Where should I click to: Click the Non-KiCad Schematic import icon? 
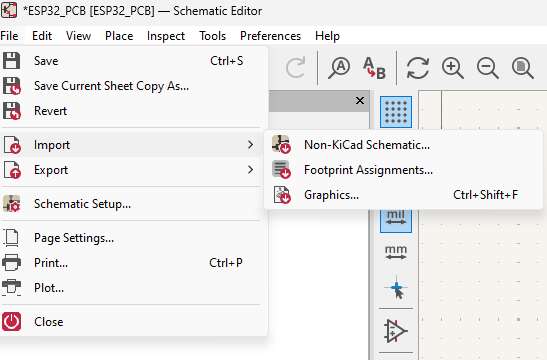(281, 145)
